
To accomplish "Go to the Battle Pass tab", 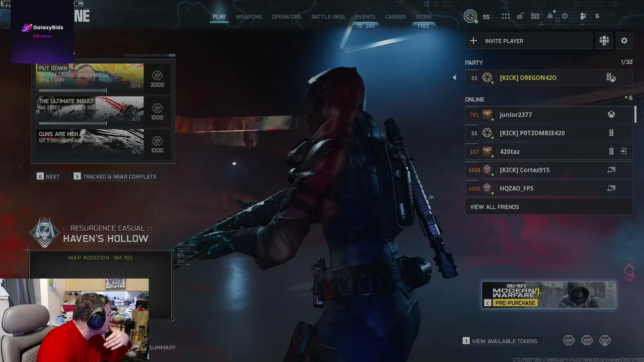I will pos(328,17).
